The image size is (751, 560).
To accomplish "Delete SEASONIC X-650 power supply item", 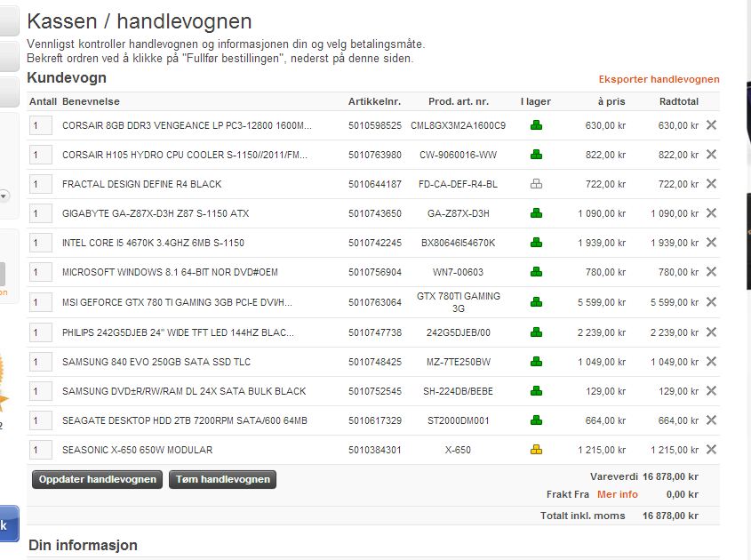I will [x=711, y=450].
